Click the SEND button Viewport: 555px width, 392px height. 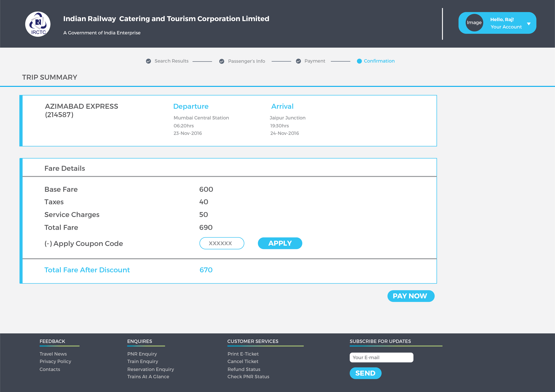pyautogui.click(x=366, y=373)
